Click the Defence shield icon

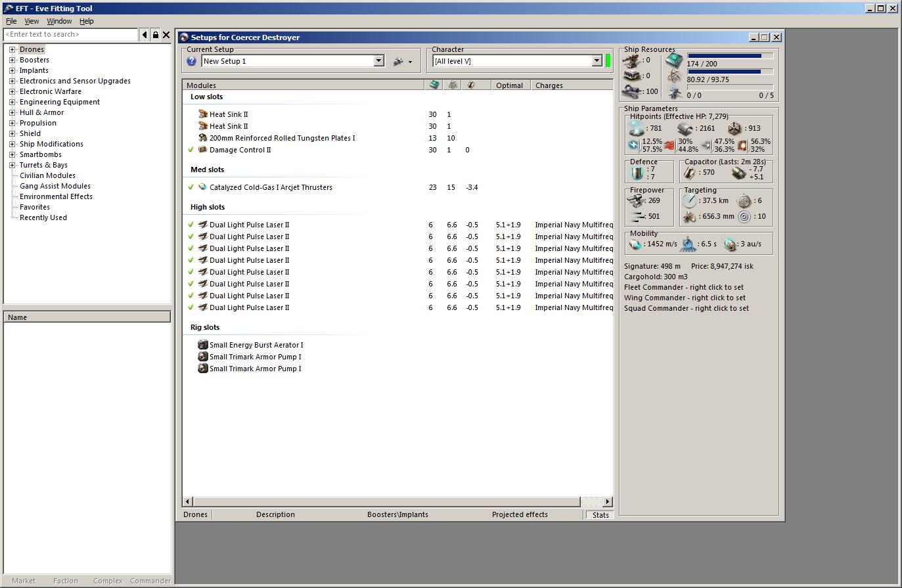pyautogui.click(x=636, y=173)
